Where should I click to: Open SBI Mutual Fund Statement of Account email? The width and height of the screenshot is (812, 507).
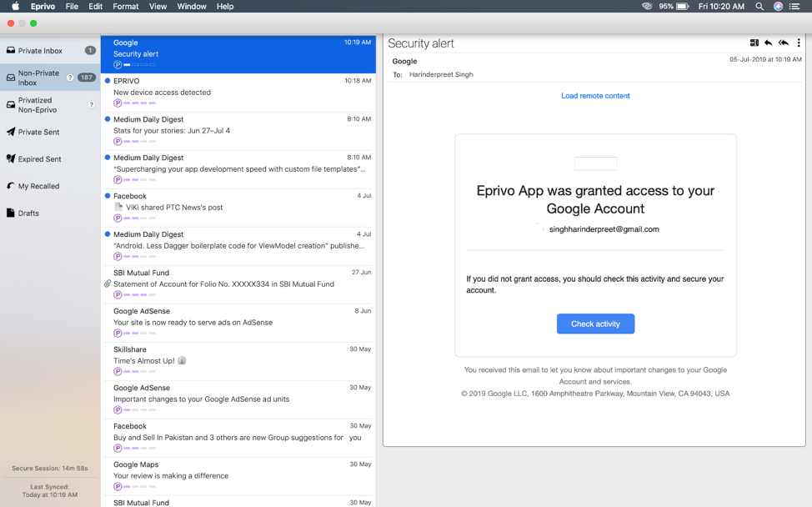click(238, 284)
